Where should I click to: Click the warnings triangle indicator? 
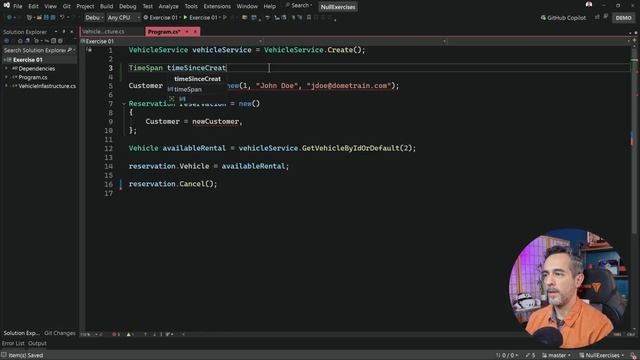click(x=130, y=334)
